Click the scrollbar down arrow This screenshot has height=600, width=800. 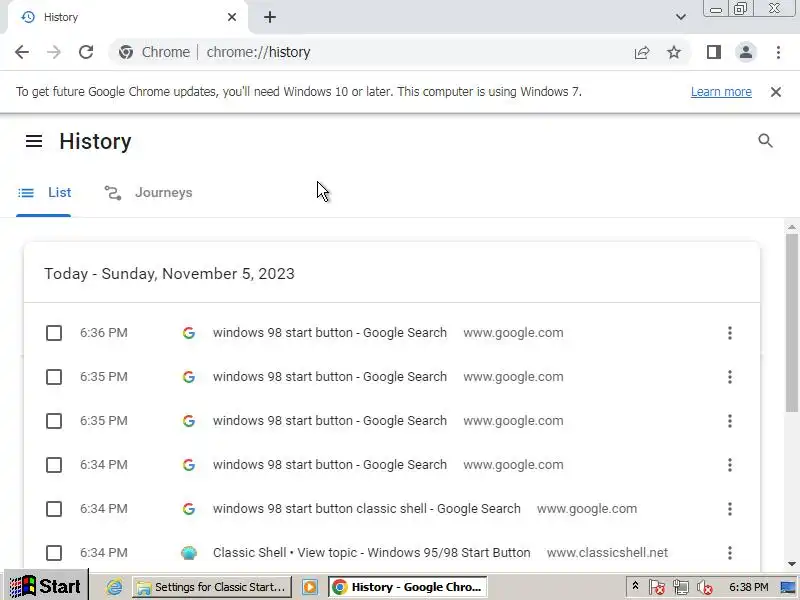792,564
